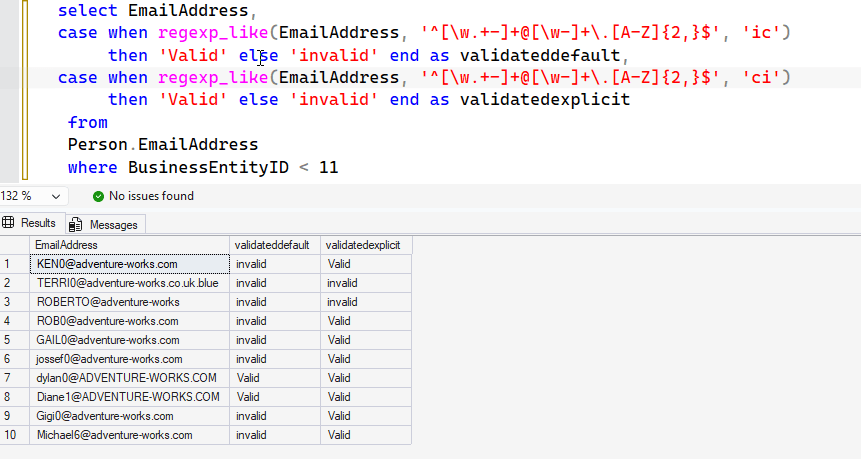
Task: Select row header number 1
Action: coord(15,264)
